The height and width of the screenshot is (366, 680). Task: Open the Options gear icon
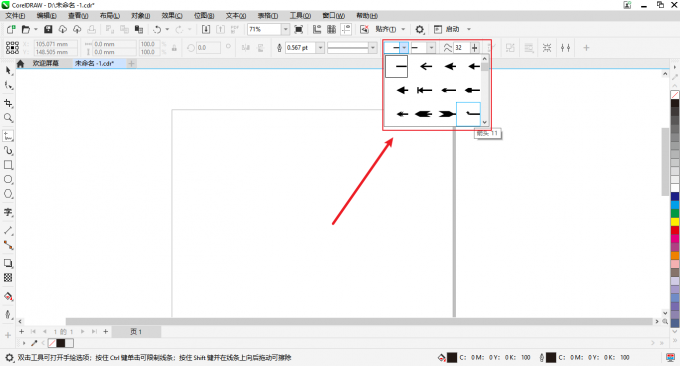[419, 29]
